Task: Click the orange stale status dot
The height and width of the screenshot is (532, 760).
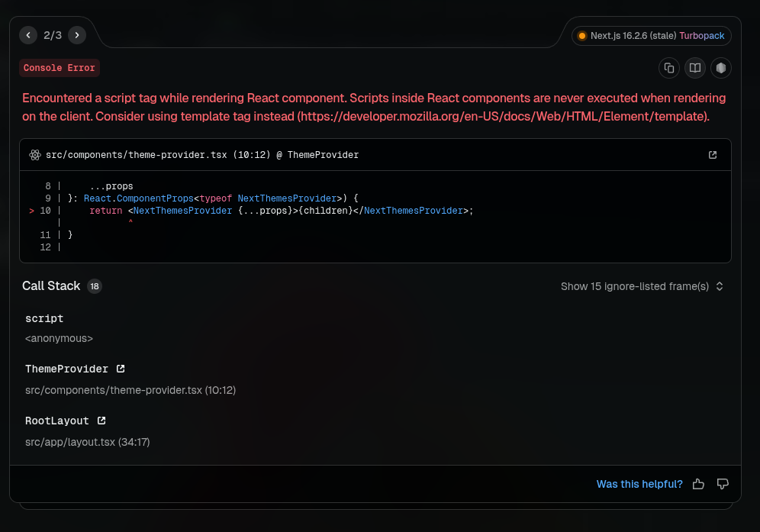Action: (582, 36)
